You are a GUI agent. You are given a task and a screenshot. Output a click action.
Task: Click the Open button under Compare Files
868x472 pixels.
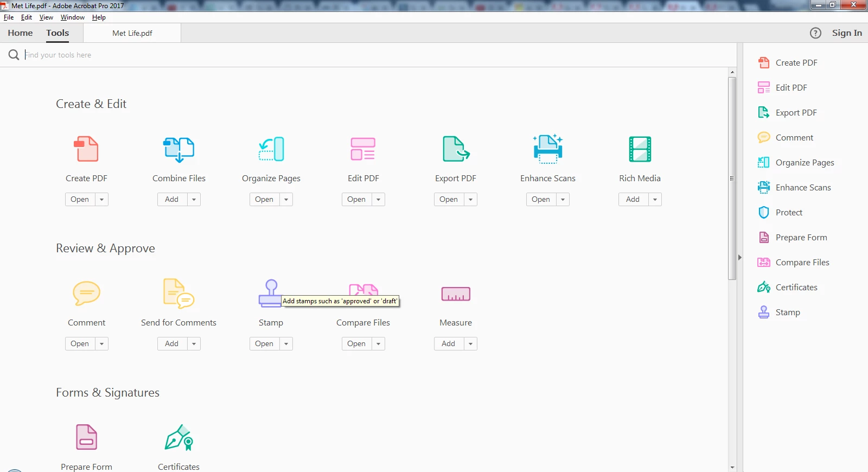click(357, 344)
